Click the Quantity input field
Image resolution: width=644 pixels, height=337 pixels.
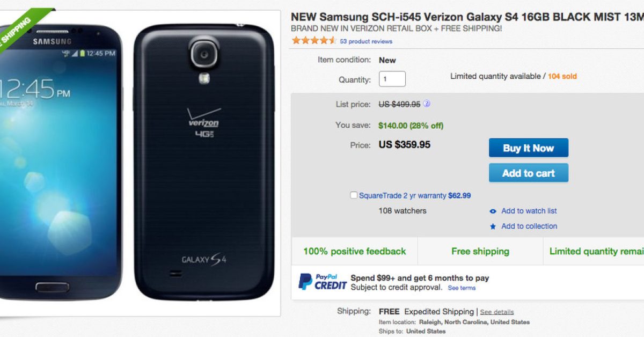pos(392,79)
